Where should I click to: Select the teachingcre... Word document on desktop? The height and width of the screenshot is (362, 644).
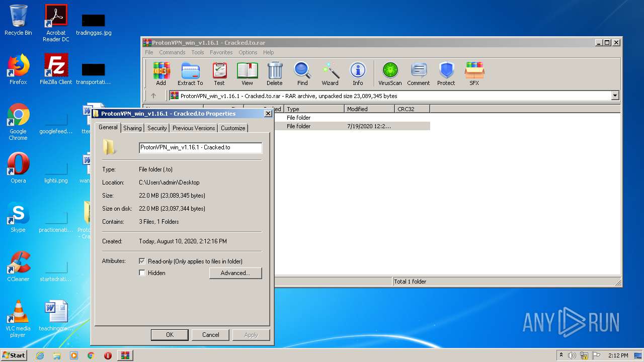(x=56, y=316)
